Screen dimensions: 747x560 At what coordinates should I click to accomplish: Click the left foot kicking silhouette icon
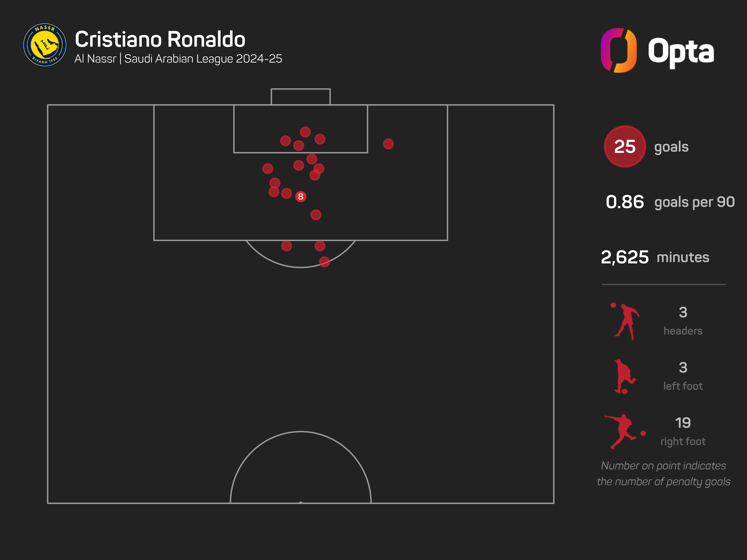(624, 376)
